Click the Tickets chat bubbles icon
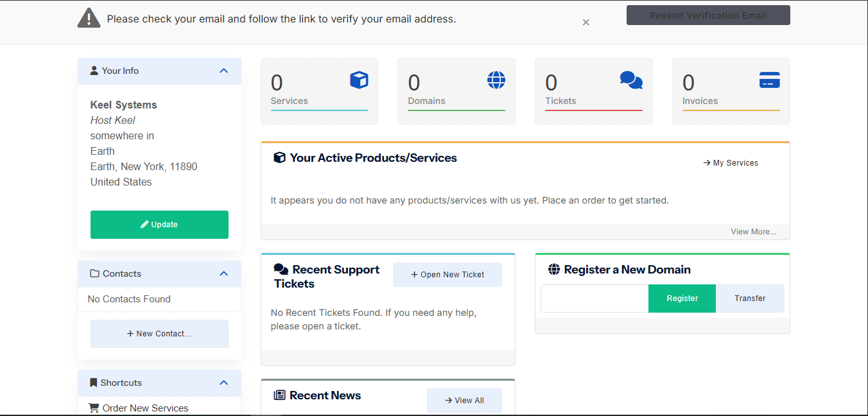The width and height of the screenshot is (868, 416). pos(631,80)
